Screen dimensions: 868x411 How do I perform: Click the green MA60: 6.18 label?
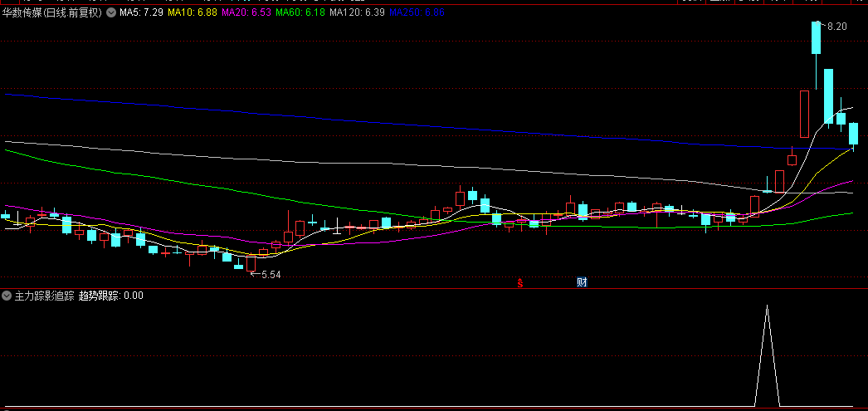coord(300,12)
